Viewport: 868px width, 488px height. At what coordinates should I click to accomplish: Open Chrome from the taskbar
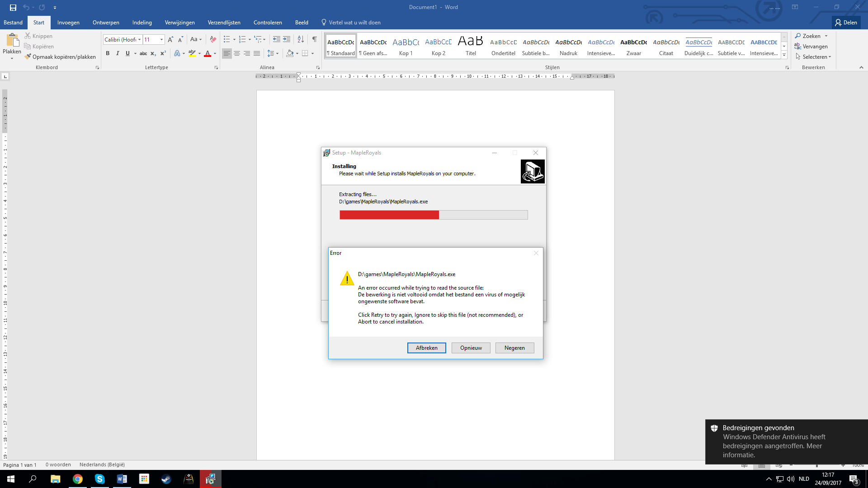click(x=78, y=479)
